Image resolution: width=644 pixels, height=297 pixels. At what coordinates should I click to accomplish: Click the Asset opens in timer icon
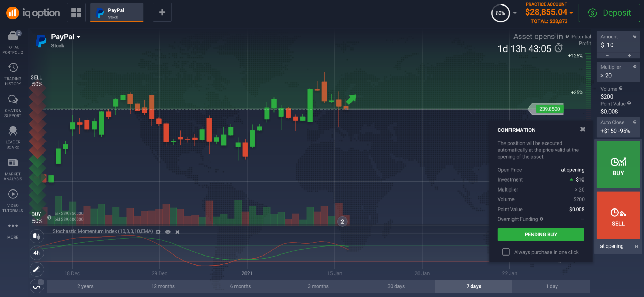pos(558,48)
